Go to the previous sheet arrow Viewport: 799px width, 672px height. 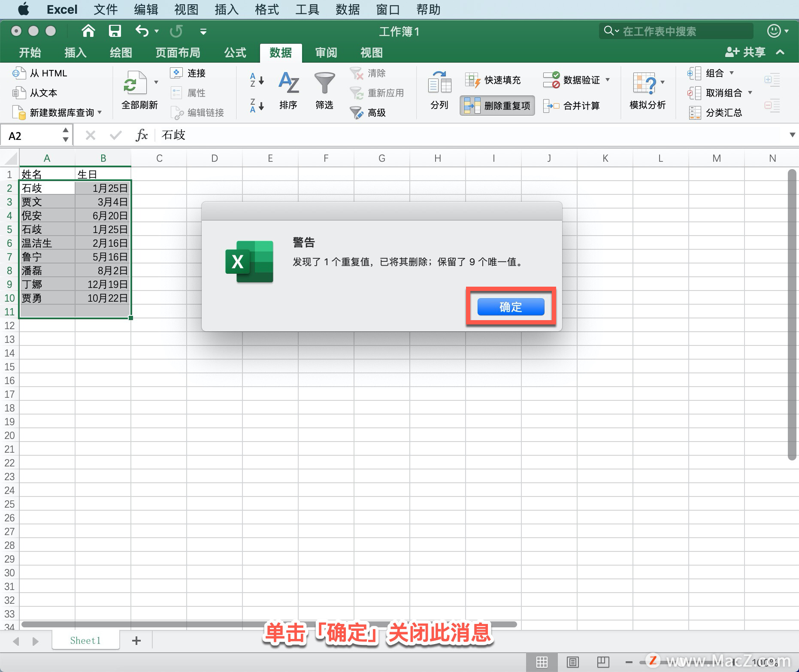click(x=16, y=641)
